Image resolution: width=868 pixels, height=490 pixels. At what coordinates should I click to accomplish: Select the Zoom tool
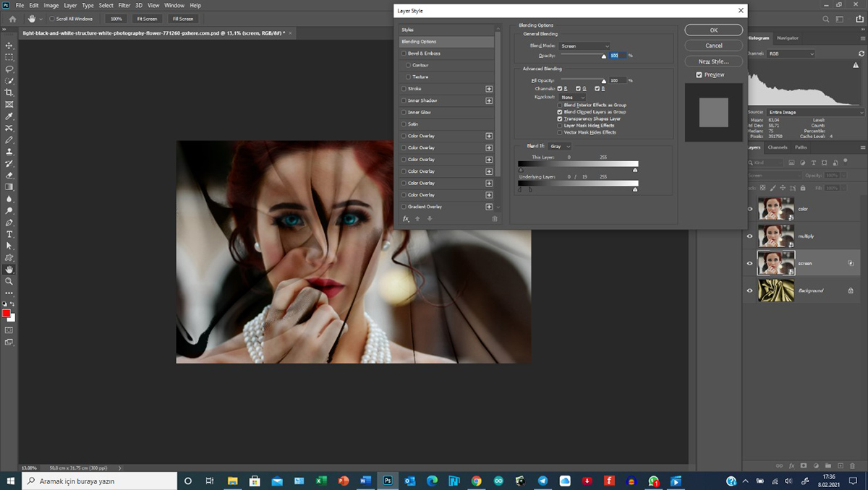(x=9, y=281)
